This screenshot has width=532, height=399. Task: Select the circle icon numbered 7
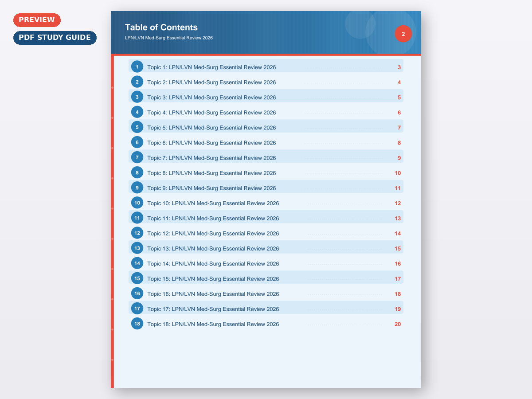(x=137, y=157)
